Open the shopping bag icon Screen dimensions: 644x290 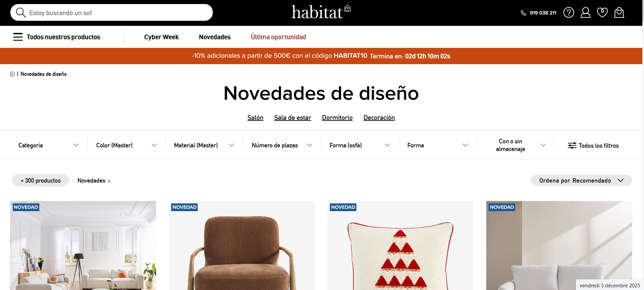click(619, 13)
